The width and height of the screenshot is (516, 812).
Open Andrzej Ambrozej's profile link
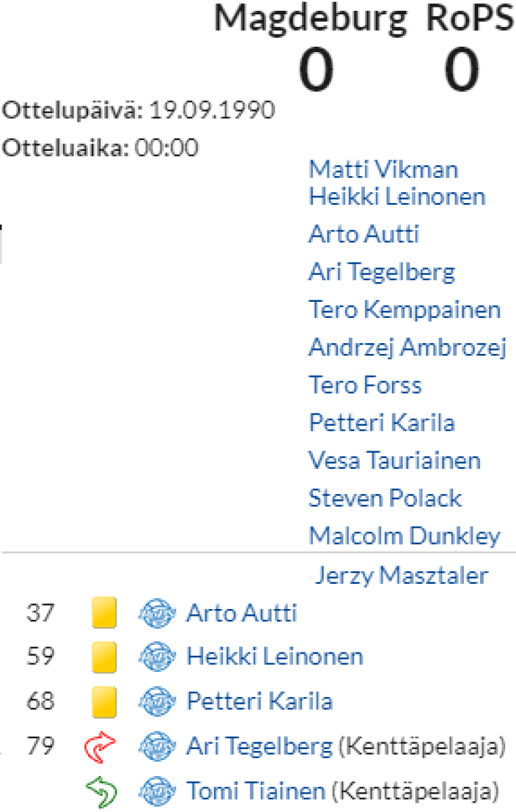coord(407,348)
